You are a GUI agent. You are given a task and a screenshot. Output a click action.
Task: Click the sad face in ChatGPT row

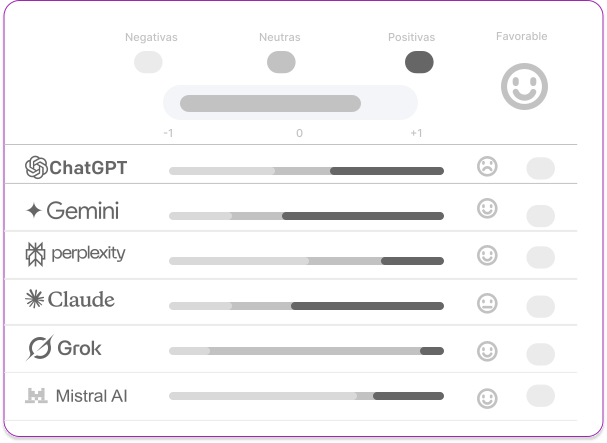click(x=487, y=166)
